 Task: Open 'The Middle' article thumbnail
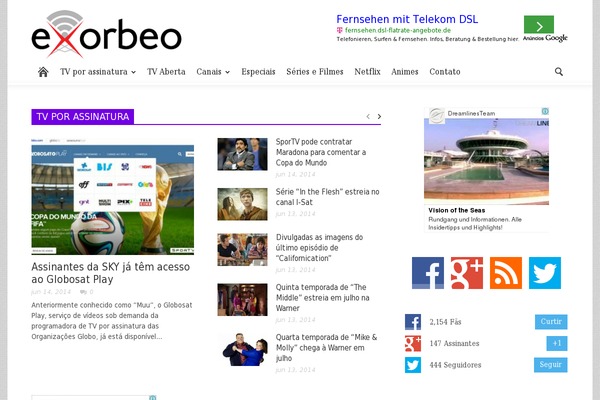point(243,300)
